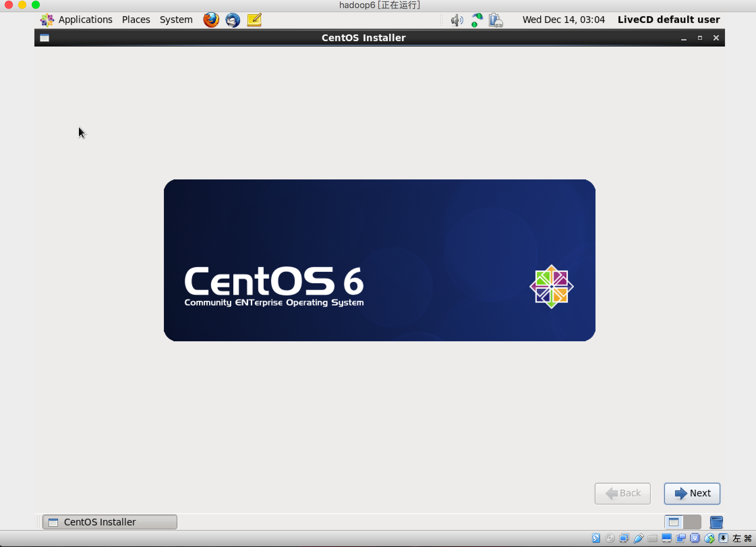Open VirtualBox USB devices status icon
Viewport: 756px width, 547px height.
click(x=638, y=538)
